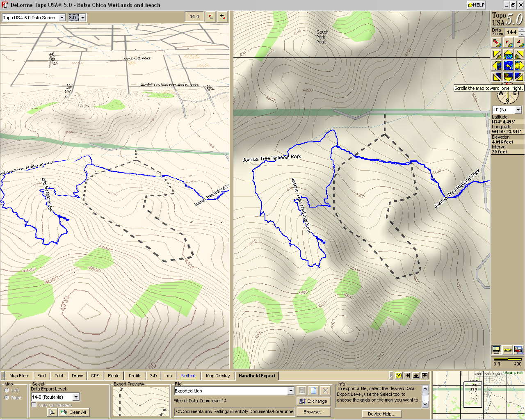Click the scroll map up arrow icon

[x=508, y=54]
